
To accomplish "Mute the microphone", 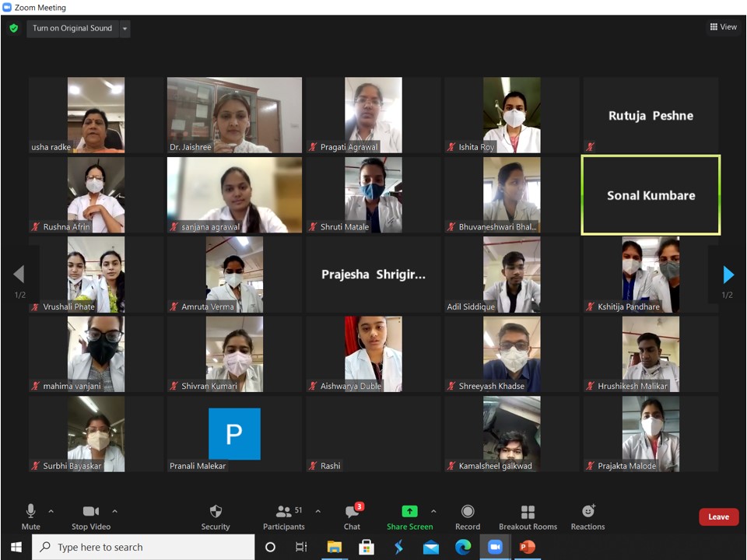I will [x=30, y=511].
